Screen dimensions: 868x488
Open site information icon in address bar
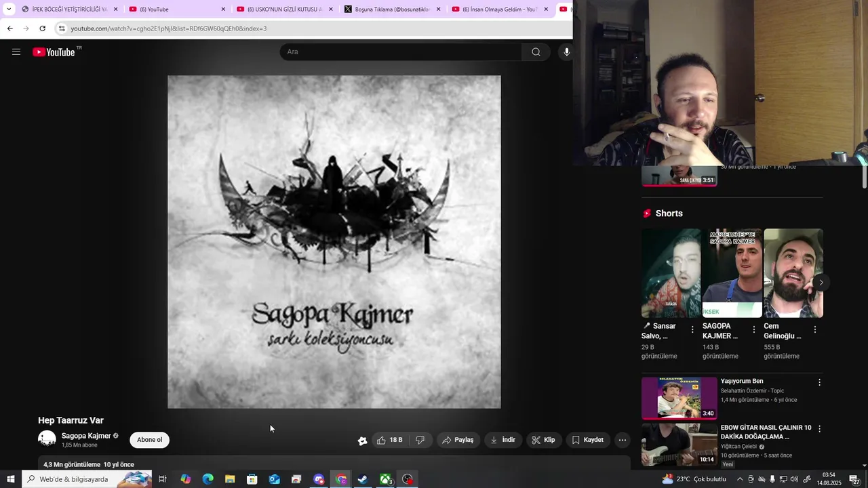[62, 28]
